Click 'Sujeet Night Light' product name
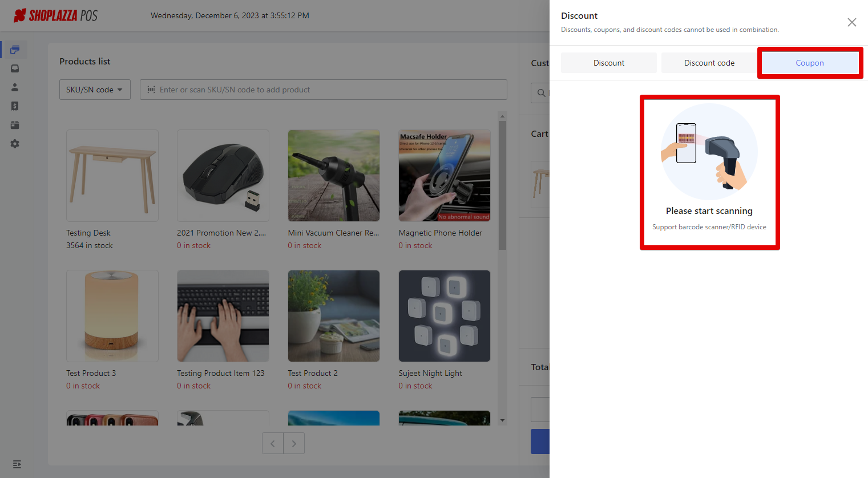This screenshot has width=868, height=478. click(430, 373)
